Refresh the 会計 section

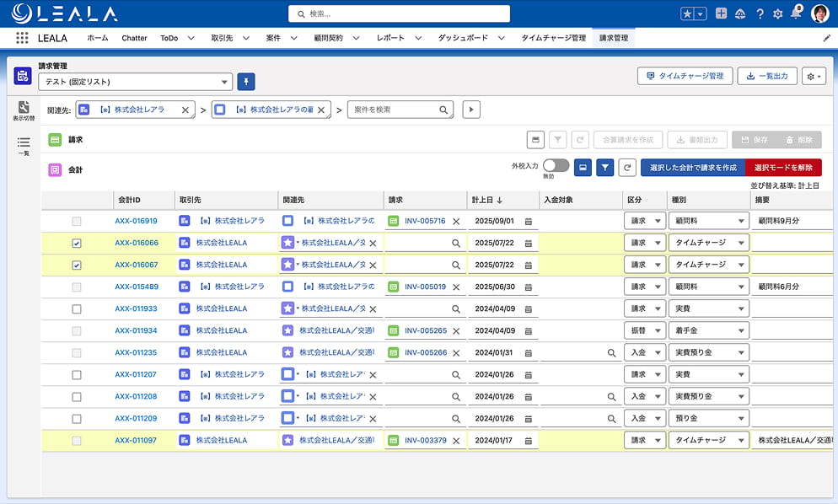pos(627,168)
